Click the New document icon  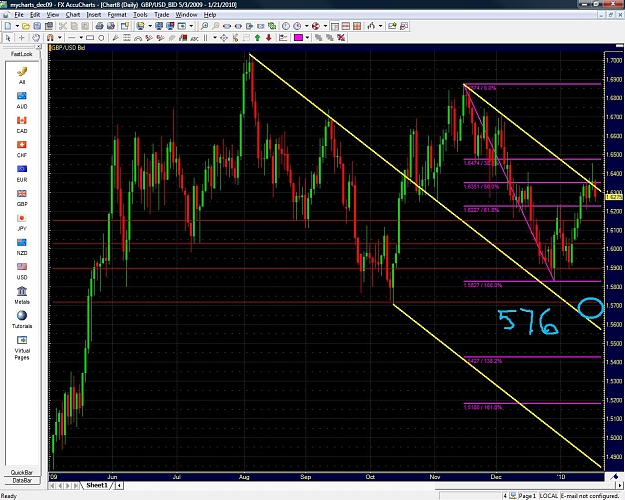click(x=8, y=26)
